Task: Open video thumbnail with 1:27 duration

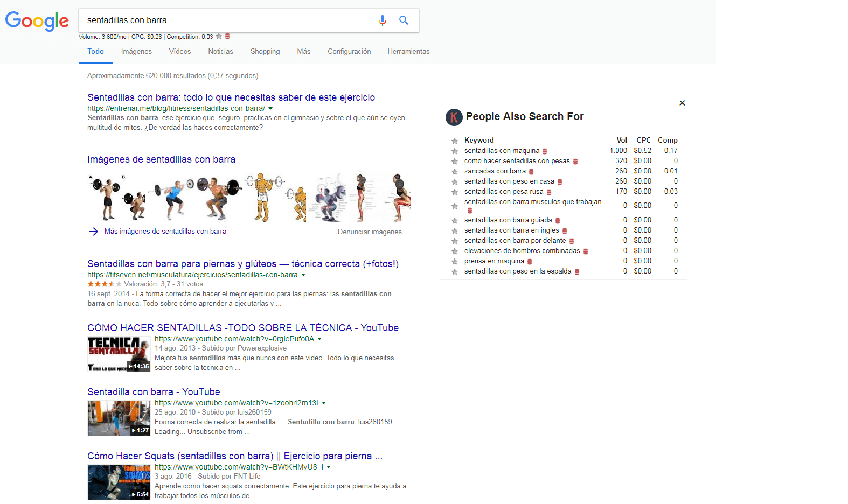Action: coord(119,418)
